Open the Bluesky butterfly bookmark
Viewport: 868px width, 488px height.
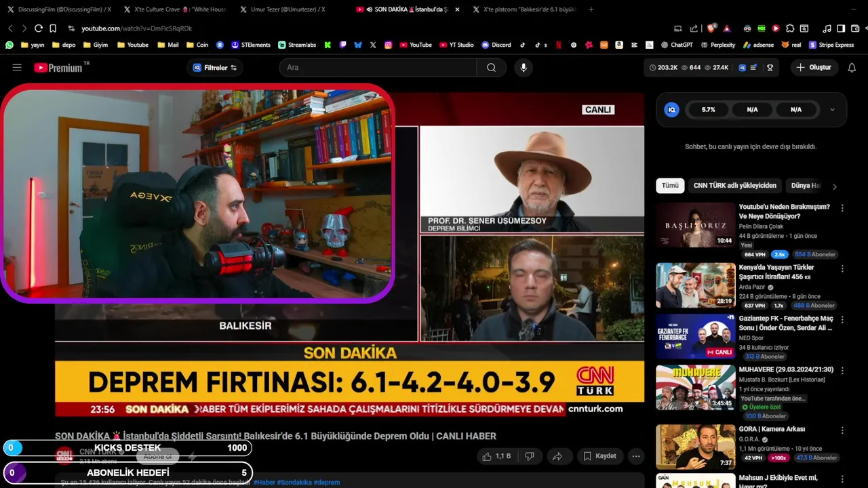358,45
